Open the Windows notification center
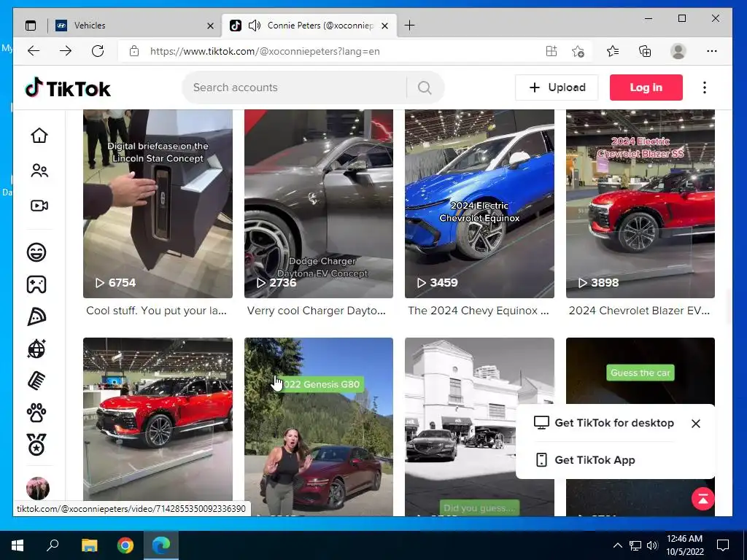 723,545
